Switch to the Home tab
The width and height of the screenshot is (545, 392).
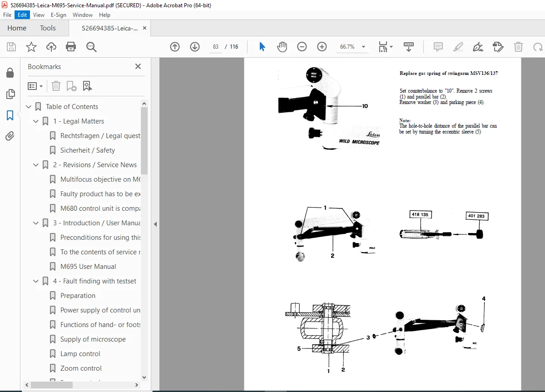(x=17, y=28)
